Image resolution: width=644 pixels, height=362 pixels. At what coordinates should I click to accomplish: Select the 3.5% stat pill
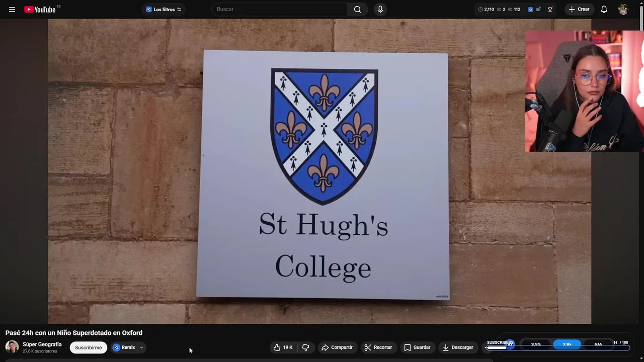point(536,344)
